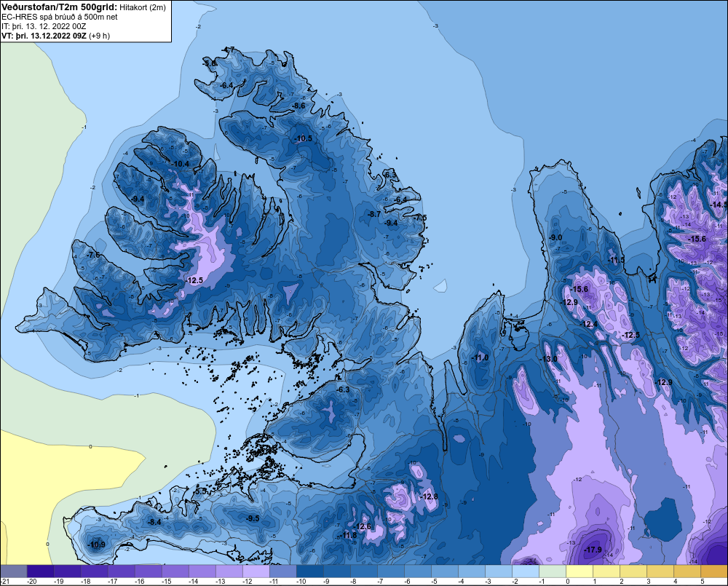Click the -7.5 temperature label

(x=420, y=218)
